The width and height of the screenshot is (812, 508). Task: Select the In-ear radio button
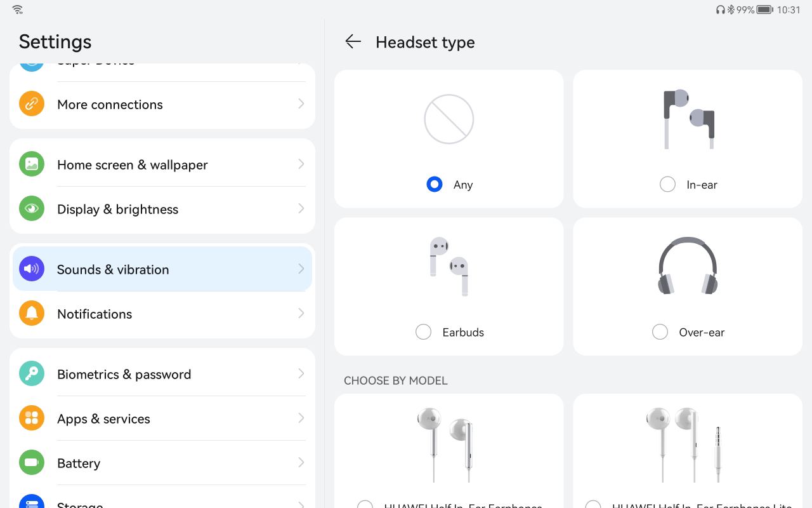coord(667,184)
